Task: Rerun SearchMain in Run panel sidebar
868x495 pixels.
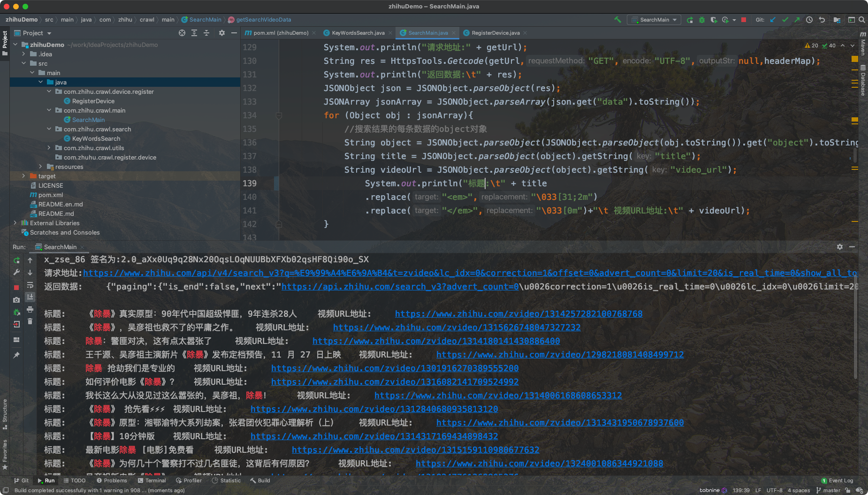Action: point(16,260)
